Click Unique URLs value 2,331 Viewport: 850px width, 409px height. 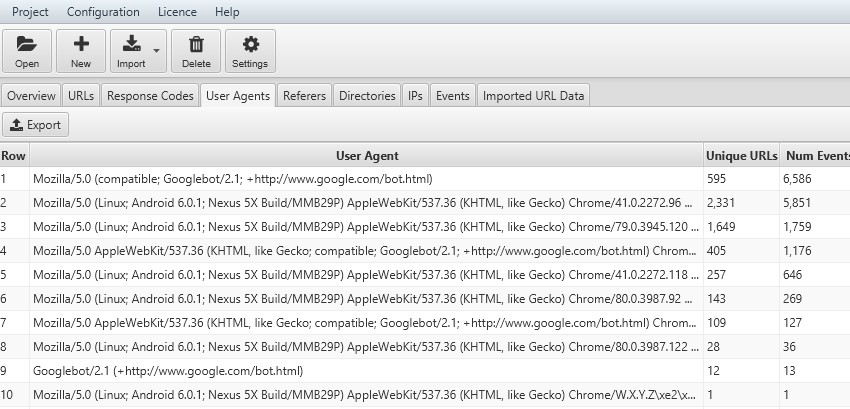721,203
